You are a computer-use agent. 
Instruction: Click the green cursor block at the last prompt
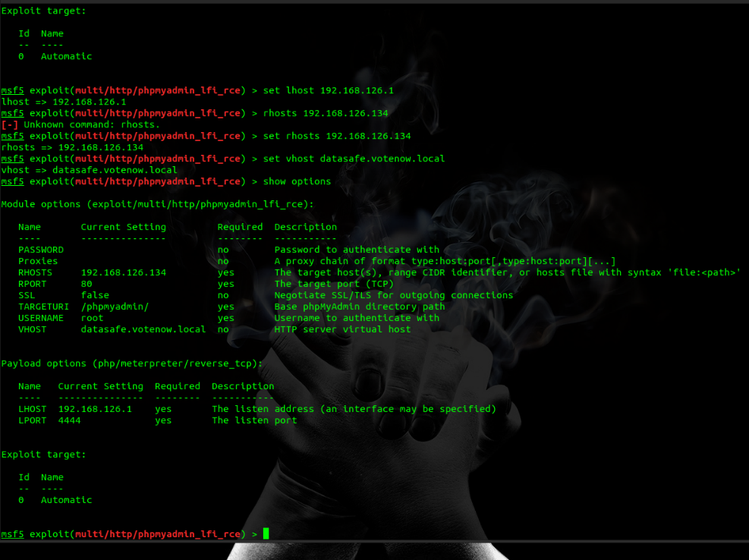[266, 533]
